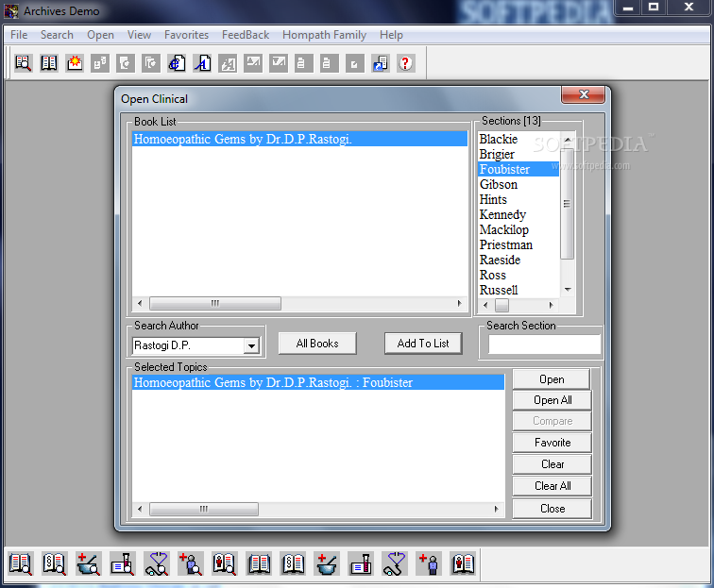Click the Open button in the dialog
The image size is (714, 588).
click(552, 379)
